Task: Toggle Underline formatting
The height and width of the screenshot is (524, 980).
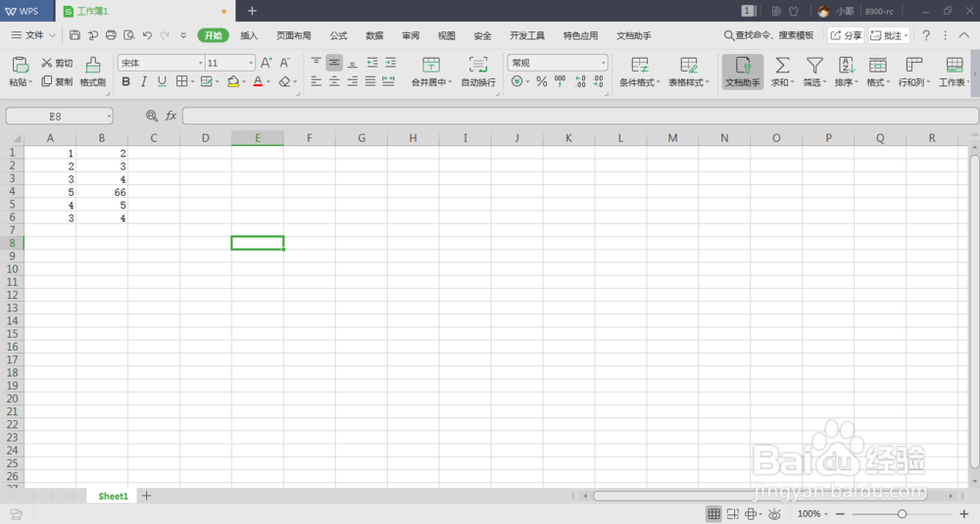Action: tap(162, 82)
